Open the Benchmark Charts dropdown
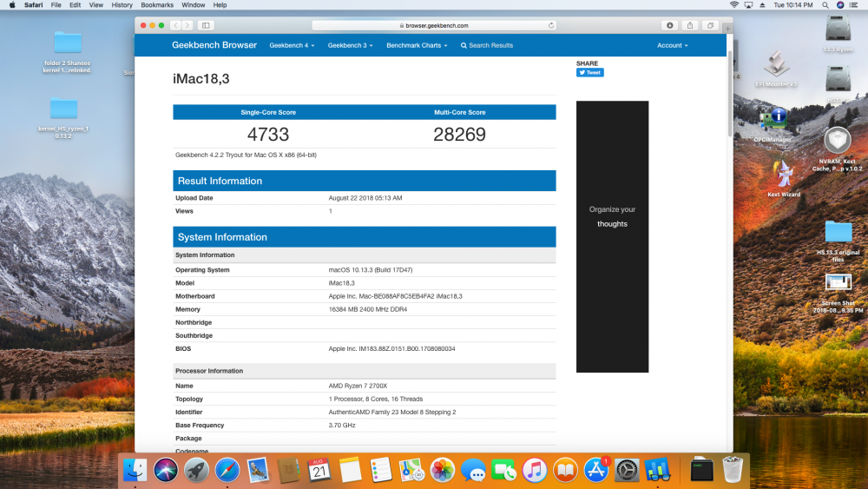The height and width of the screenshot is (489, 868). click(x=417, y=45)
